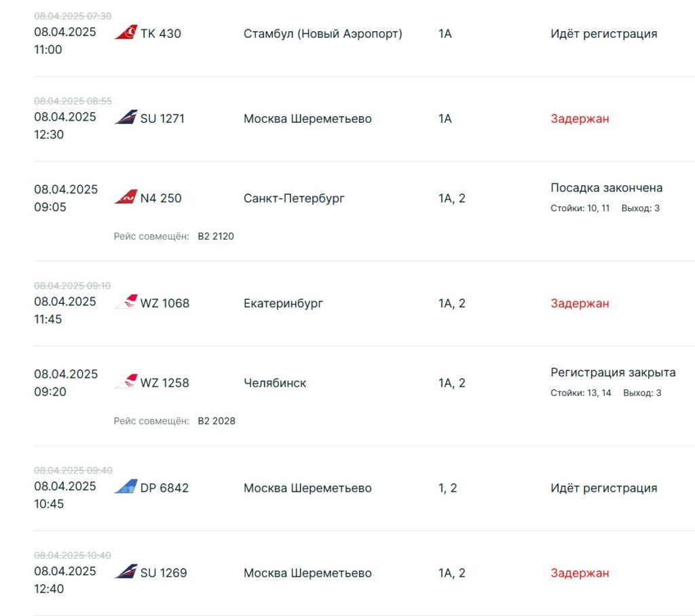The height and width of the screenshot is (616, 695).
Task: Click the Посадка закончена status
Action: [x=606, y=188]
